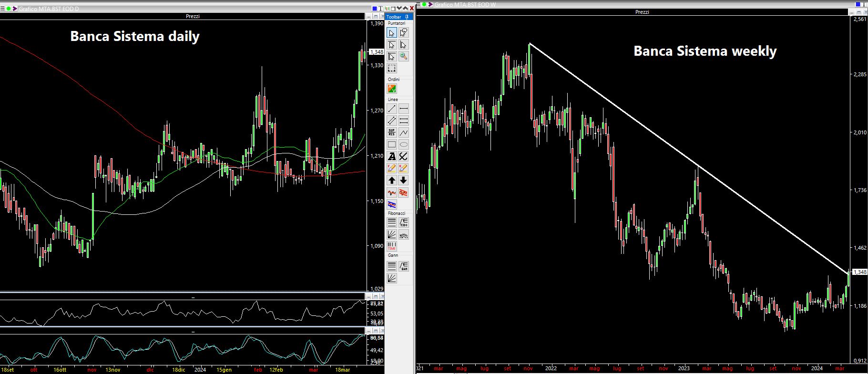
Task: Activate the zoom magnifier tool
Action: point(403,56)
